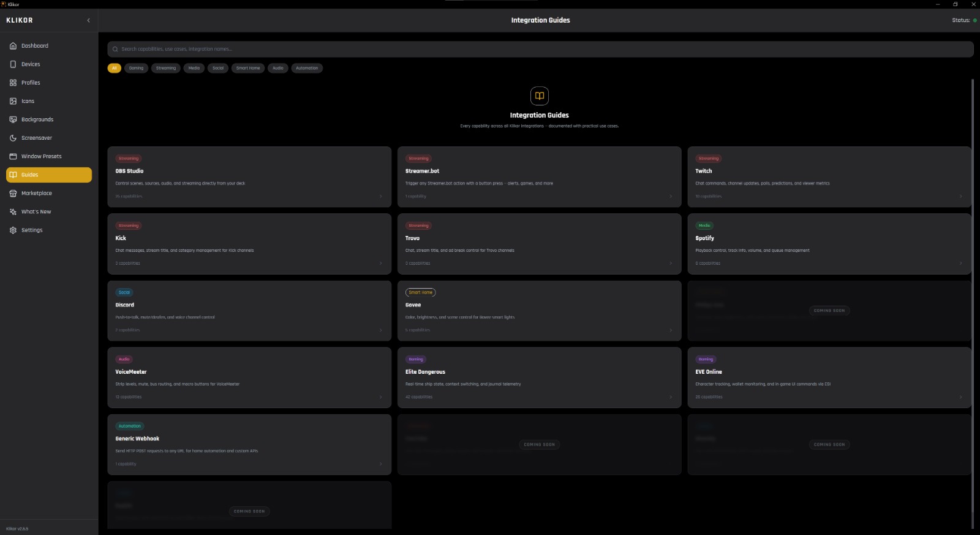
Task: Click the search magnifier icon
Action: coord(115,49)
